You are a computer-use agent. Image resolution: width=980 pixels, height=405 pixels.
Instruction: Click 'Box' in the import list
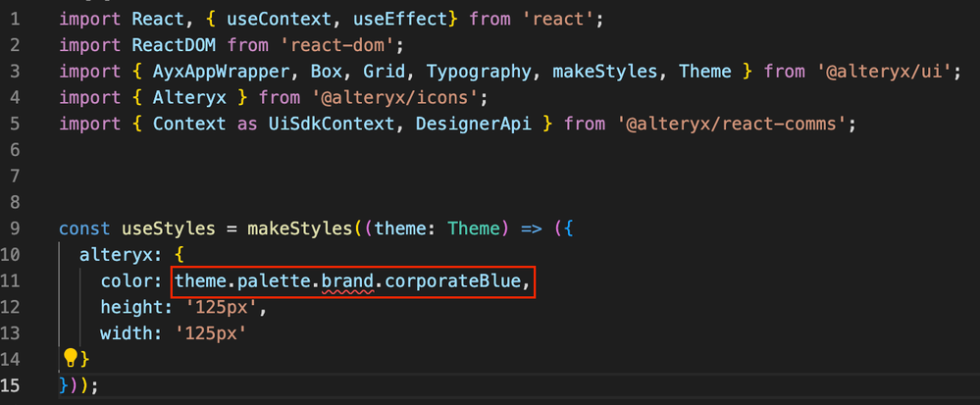click(327, 72)
